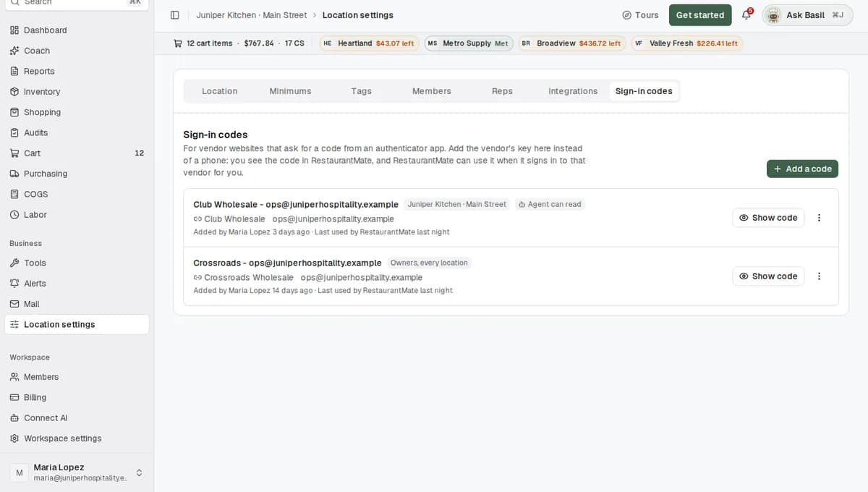868x492 pixels.
Task: Open the Cart with 12 items
Action: (77, 153)
